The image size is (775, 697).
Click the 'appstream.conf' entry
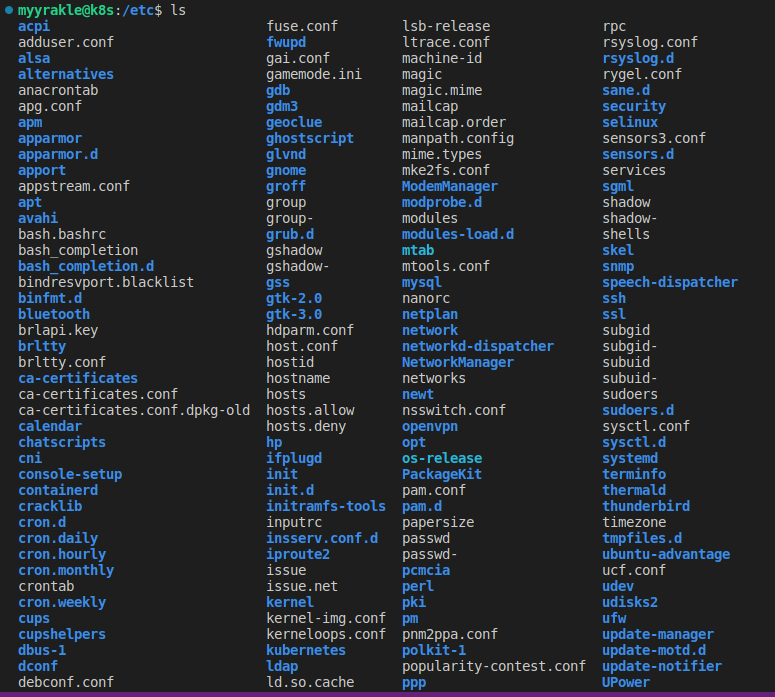coord(74,186)
